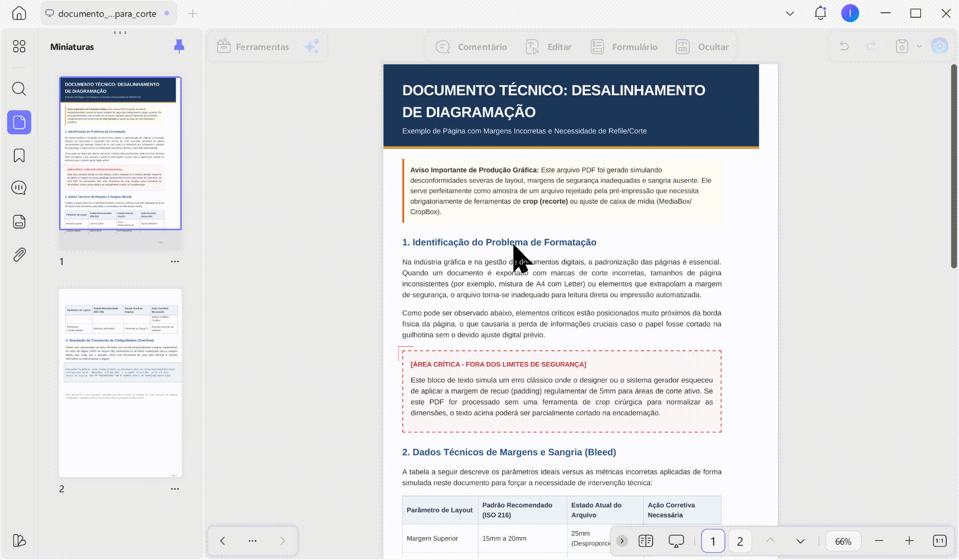Go to previous page up chevron
This screenshot has width=959, height=560.
(771, 541)
